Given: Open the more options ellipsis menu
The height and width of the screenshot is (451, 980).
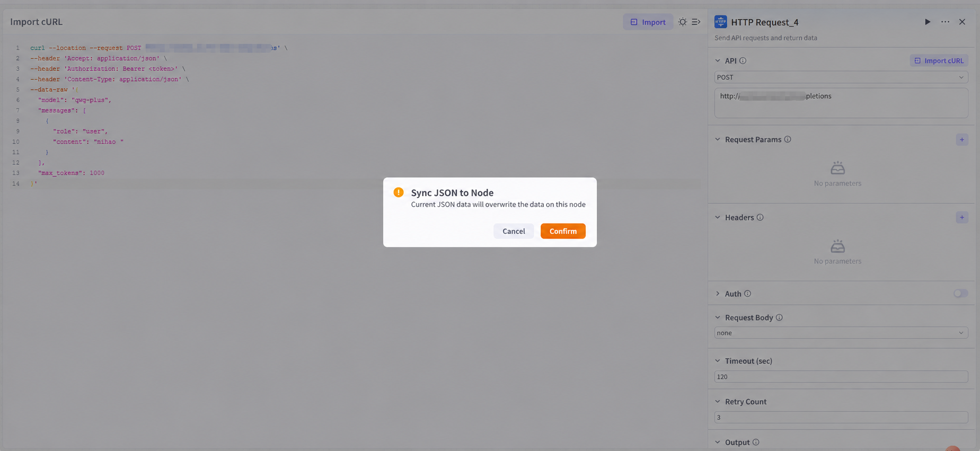Looking at the screenshot, I should coord(945,22).
